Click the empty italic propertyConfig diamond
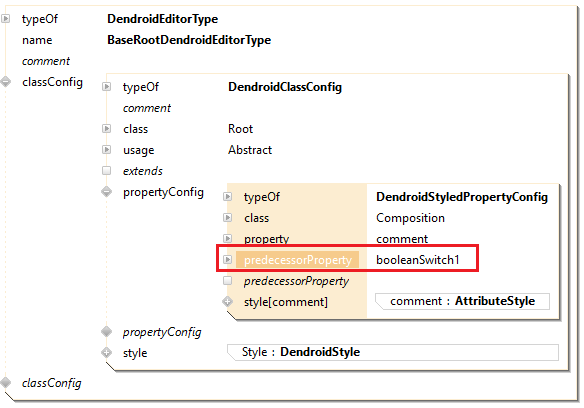Screen dimensions: 584x408 [x=107, y=331]
